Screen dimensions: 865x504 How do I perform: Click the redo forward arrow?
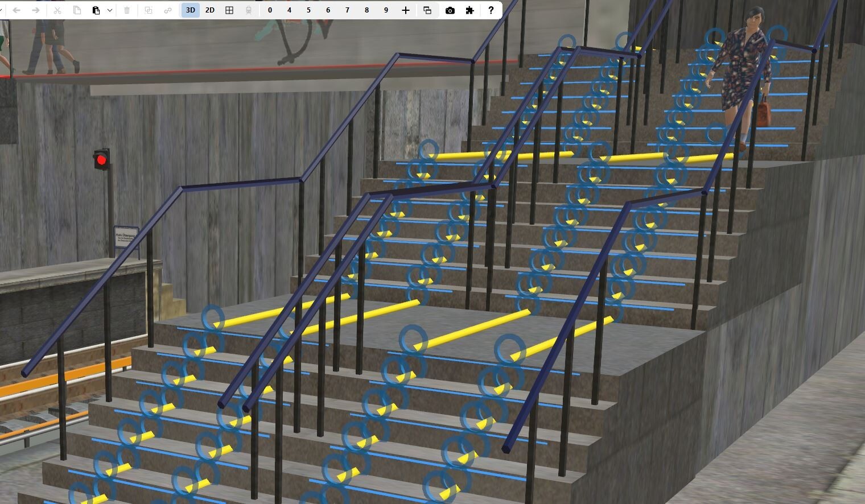pyautogui.click(x=36, y=10)
